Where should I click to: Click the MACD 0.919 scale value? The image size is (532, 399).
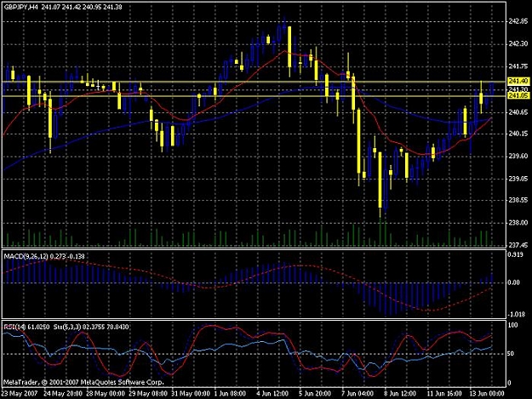coord(516,254)
